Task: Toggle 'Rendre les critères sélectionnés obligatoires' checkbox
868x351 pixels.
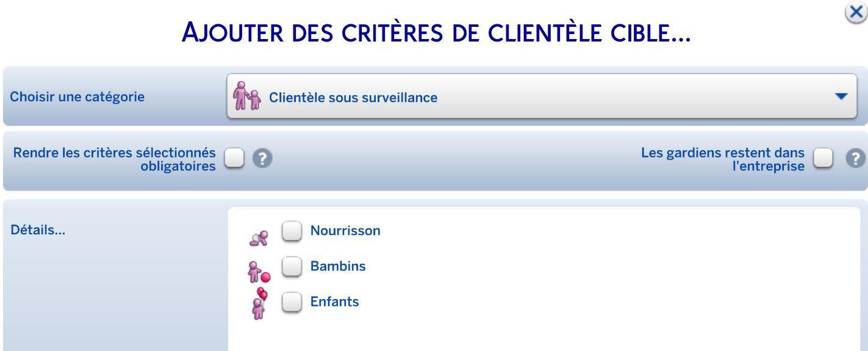Action: 234,159
